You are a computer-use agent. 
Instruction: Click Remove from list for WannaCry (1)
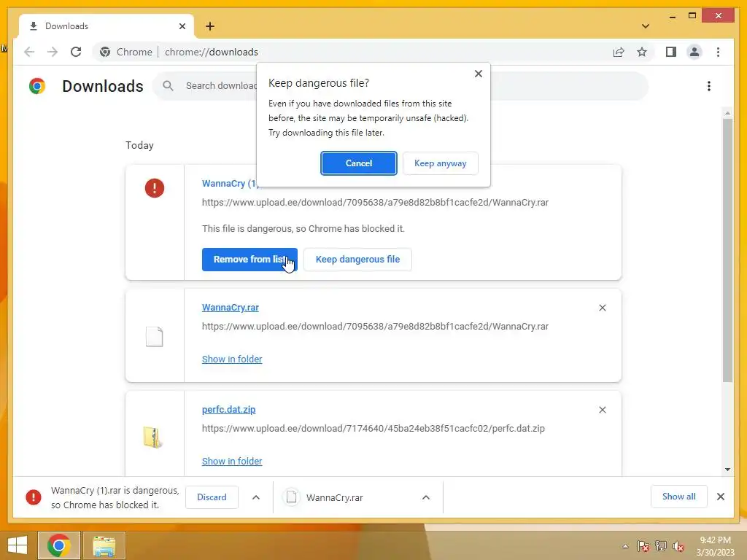[x=249, y=260]
